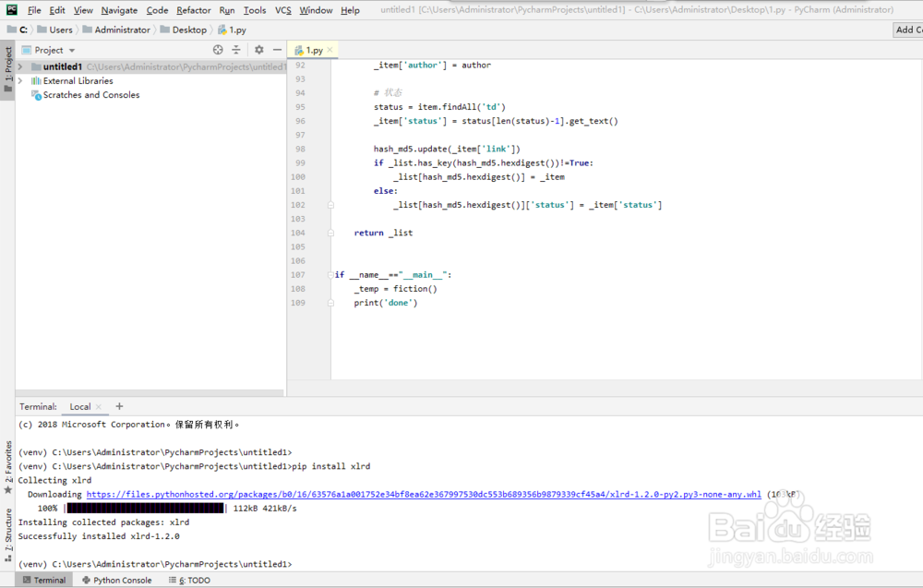Open the 6: TODO tool window
This screenshot has height=588, width=923.
click(x=189, y=581)
